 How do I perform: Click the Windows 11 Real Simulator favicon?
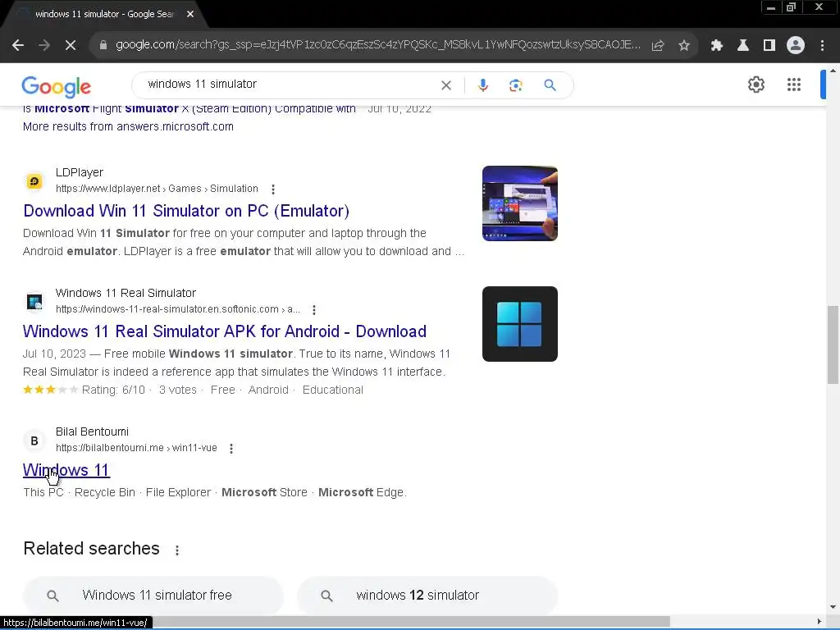pos(34,302)
